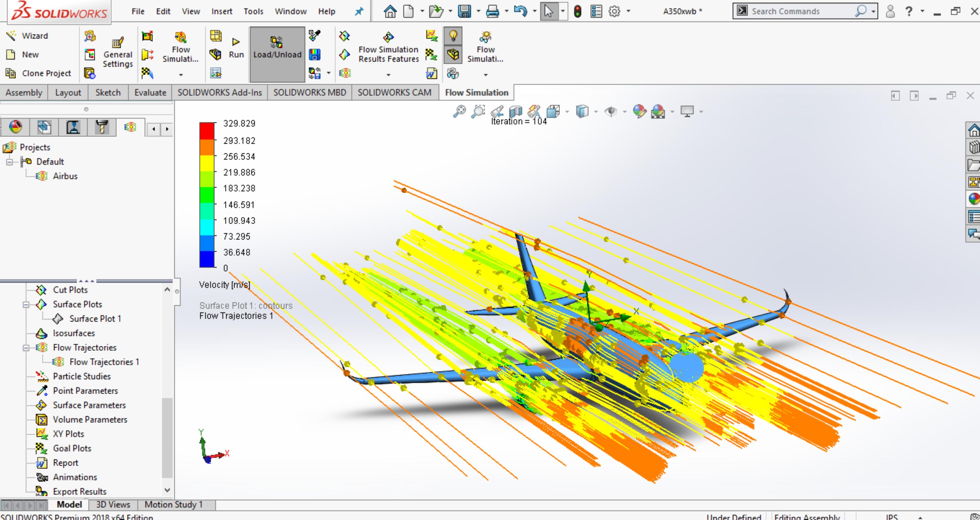
Task: Select the Clone Project icon
Action: [x=11, y=73]
